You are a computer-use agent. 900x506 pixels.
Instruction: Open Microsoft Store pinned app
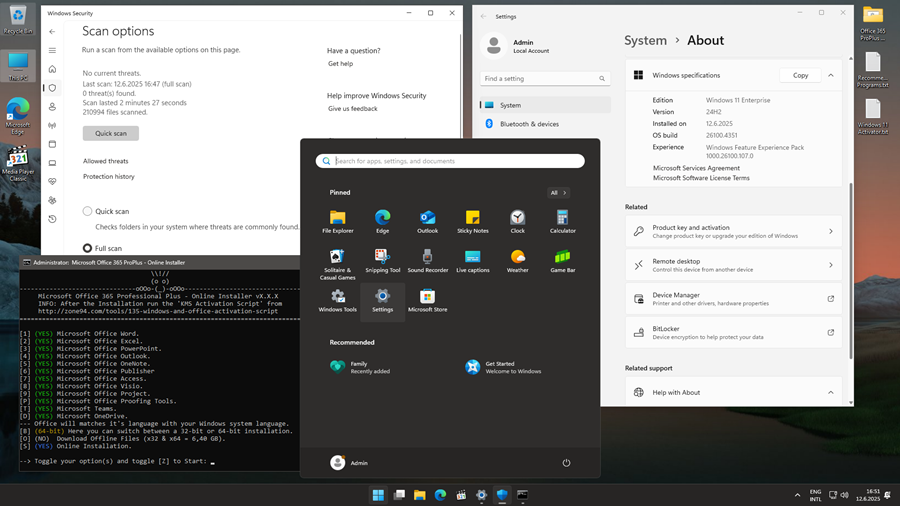point(427,301)
